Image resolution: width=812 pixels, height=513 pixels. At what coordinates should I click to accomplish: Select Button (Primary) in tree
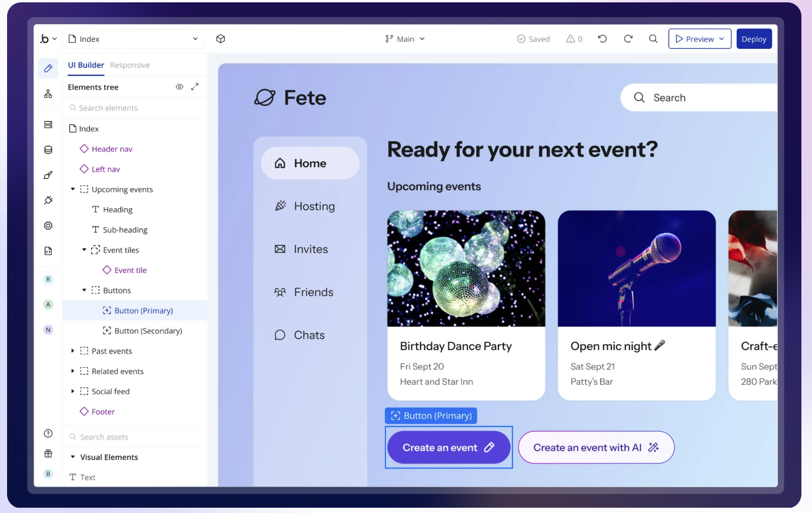[135, 311]
